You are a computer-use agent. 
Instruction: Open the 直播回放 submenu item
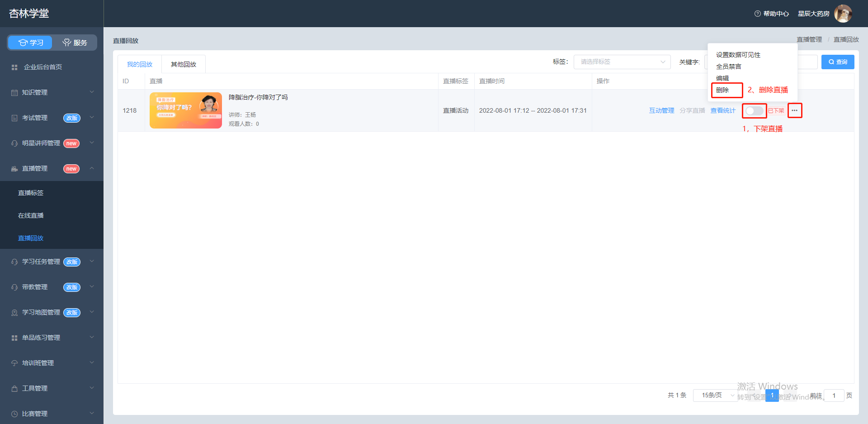pos(31,238)
